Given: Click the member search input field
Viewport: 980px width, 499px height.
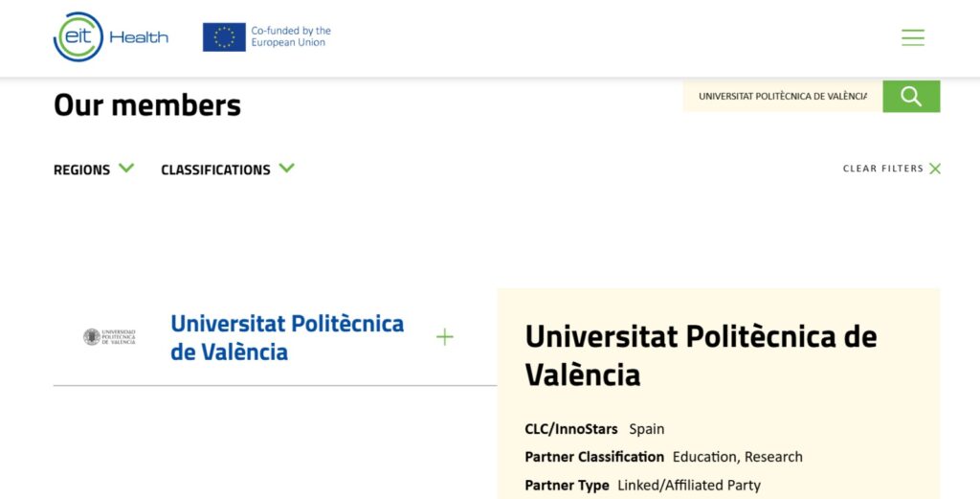Looking at the screenshot, I should tap(783, 97).
